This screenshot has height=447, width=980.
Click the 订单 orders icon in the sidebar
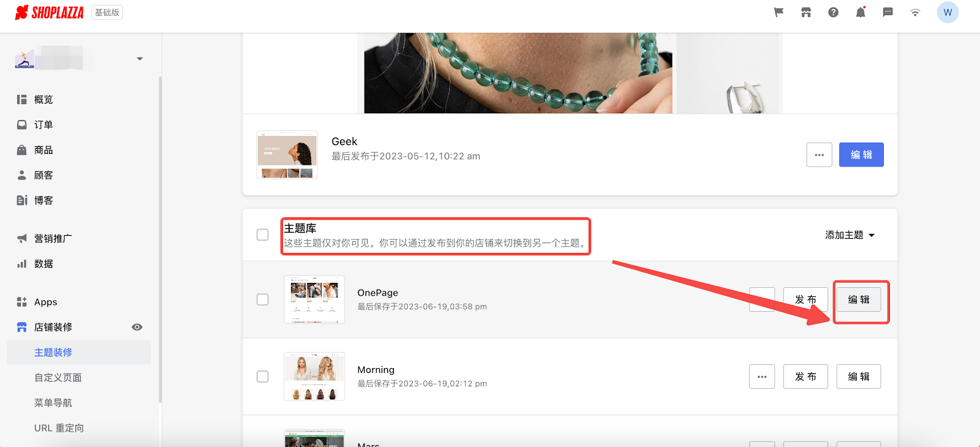tap(22, 124)
